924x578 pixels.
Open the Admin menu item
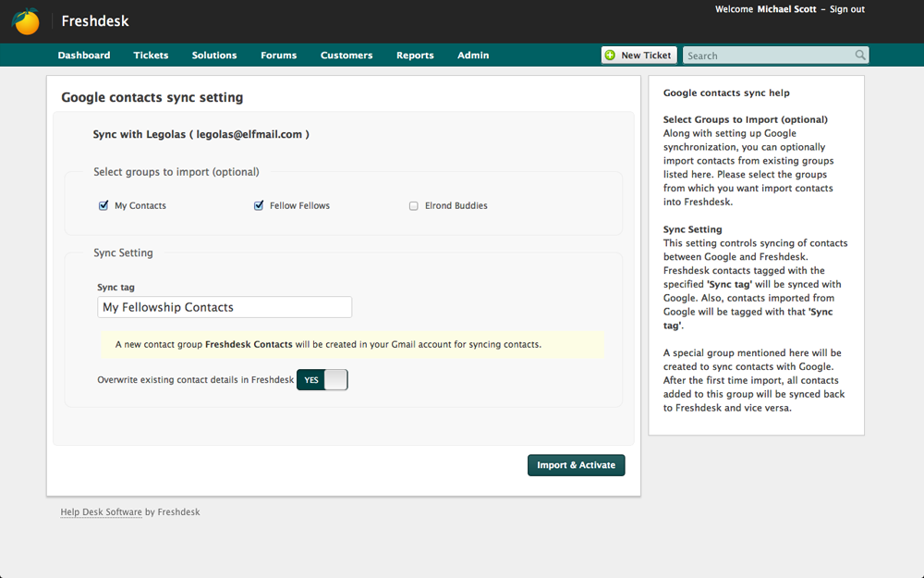(473, 55)
